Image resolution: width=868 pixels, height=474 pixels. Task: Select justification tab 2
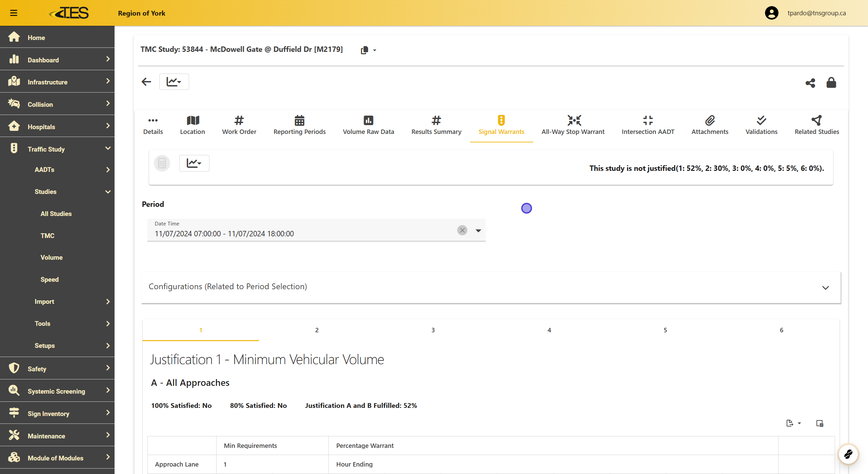point(317,330)
